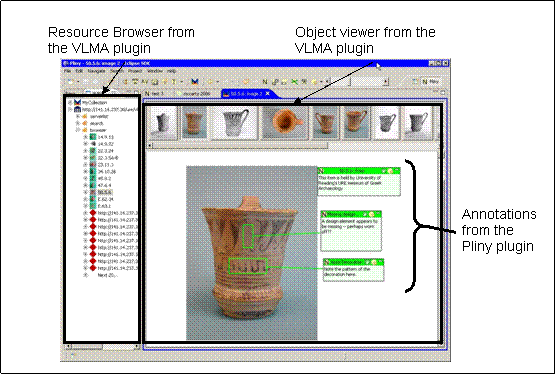Viewport: 556px width, 374px height.
Task: Click the museum server icon in tree
Action: [x=78, y=109]
